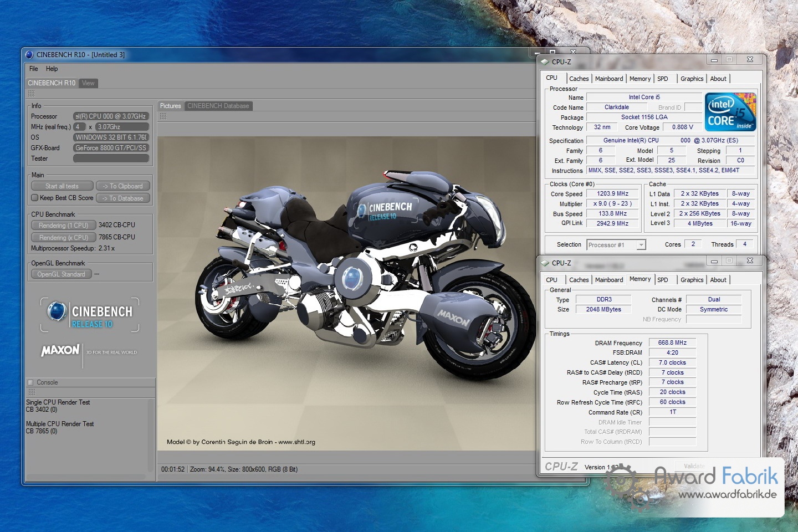The width and height of the screenshot is (798, 532).
Task: Click the grip handle under Pictures tab
Action: [x=163, y=116]
